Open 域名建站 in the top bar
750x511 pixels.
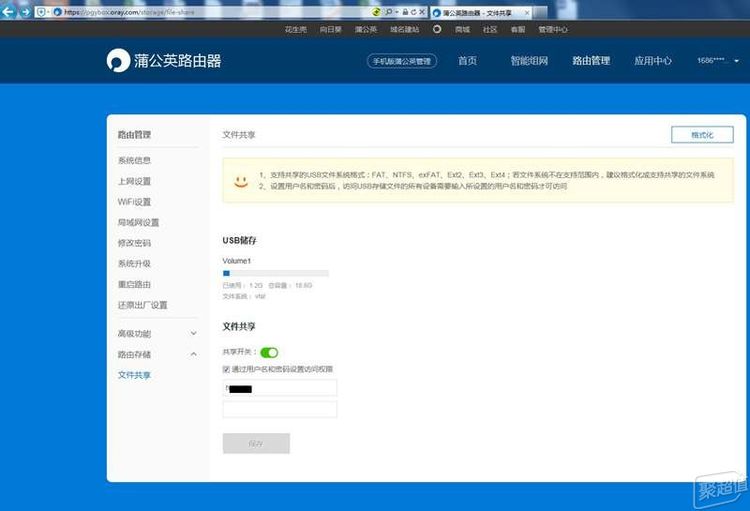click(404, 30)
